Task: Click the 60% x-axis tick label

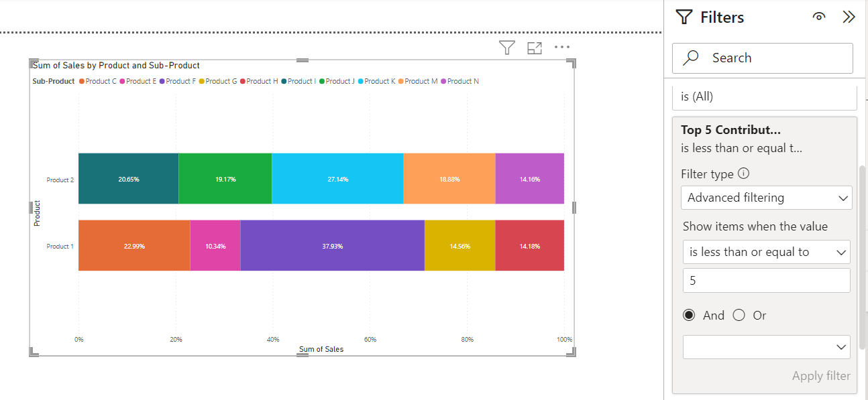Action: click(x=370, y=339)
